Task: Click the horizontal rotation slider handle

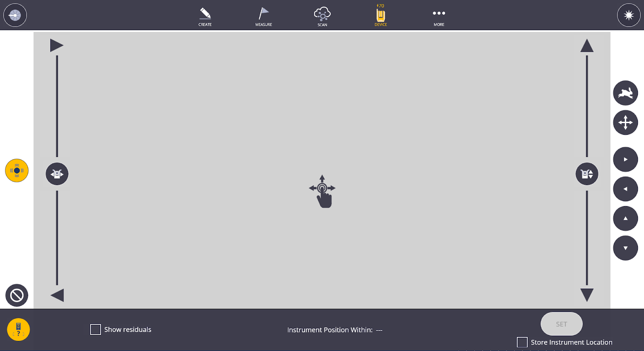Action: 57,174
